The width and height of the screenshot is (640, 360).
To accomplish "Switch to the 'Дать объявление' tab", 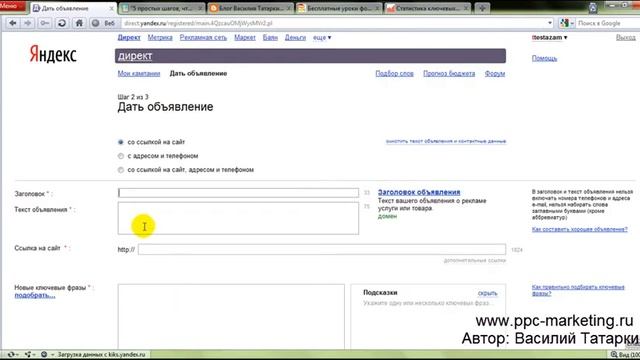I will click(73, 8).
